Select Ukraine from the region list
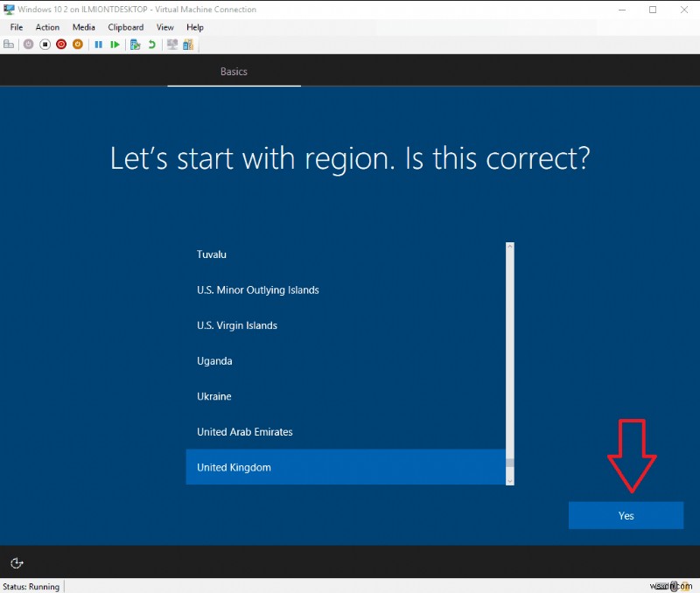This screenshot has height=593, width=700. pos(214,396)
